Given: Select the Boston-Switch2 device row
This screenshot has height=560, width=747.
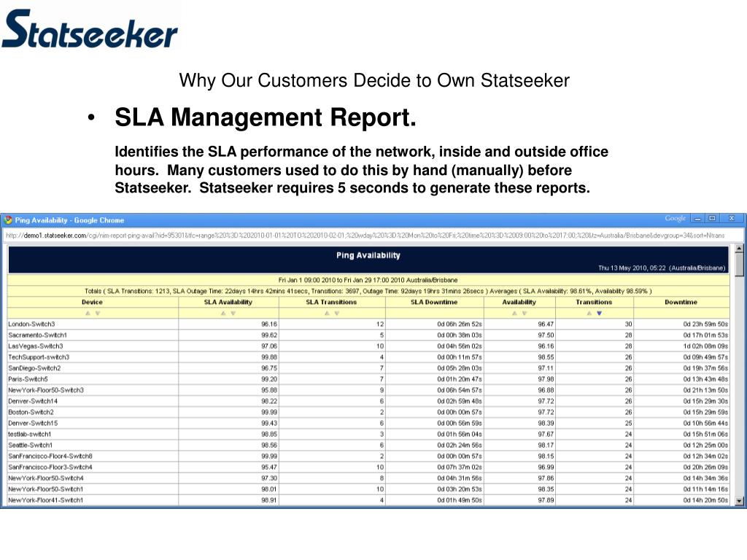Looking at the screenshot, I should click(x=368, y=412).
